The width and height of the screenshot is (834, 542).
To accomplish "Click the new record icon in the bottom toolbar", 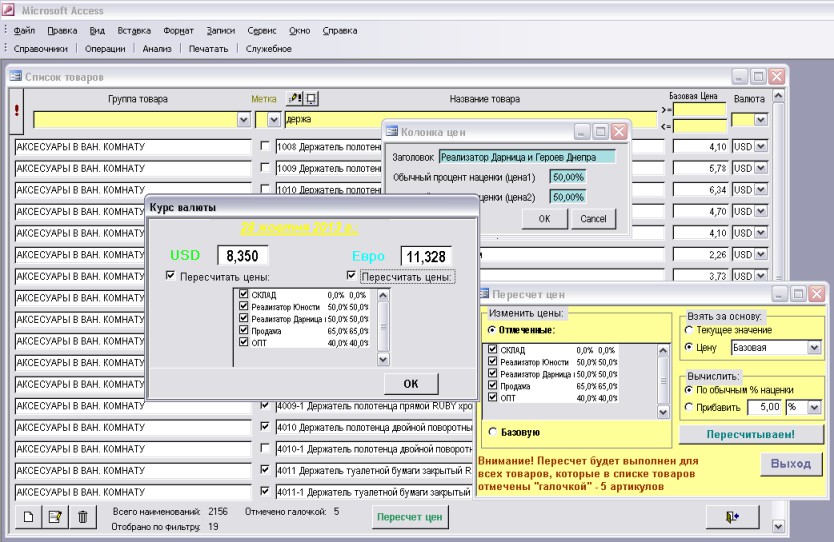I will point(29,516).
